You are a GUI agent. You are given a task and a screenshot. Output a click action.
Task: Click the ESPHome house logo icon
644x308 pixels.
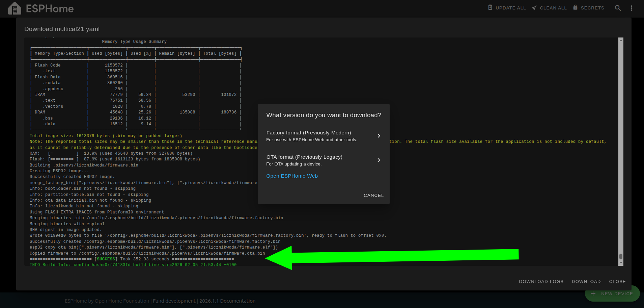[x=15, y=8]
